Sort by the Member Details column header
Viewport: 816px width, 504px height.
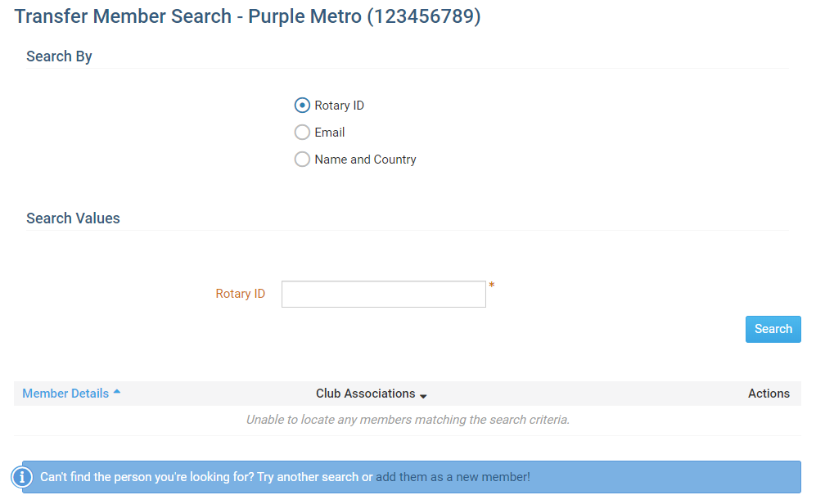(x=65, y=394)
